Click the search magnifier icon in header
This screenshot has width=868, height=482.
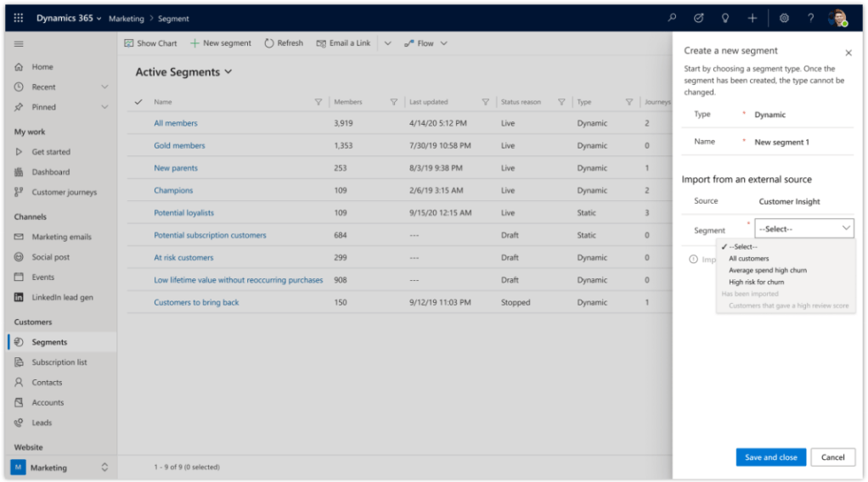click(x=672, y=18)
